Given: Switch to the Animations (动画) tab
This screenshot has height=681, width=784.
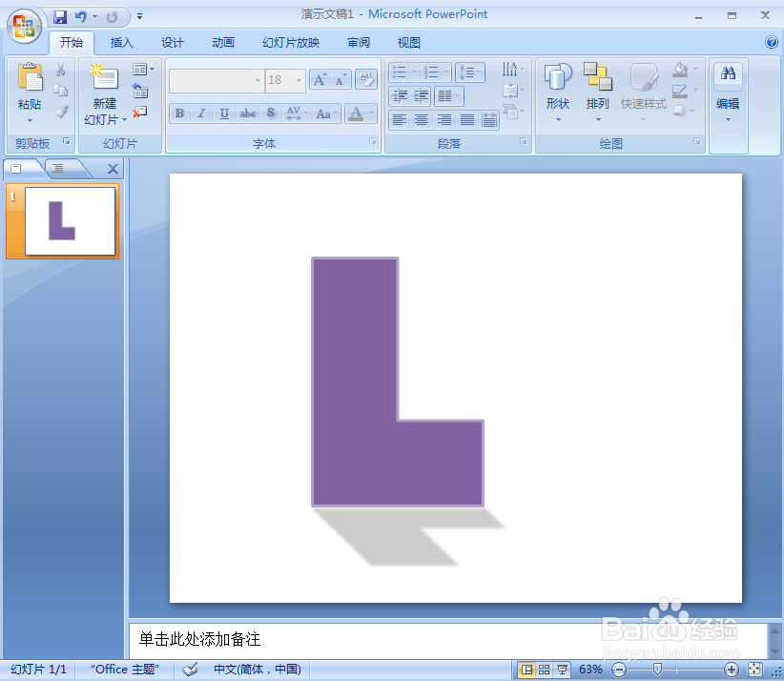Looking at the screenshot, I should (x=223, y=43).
